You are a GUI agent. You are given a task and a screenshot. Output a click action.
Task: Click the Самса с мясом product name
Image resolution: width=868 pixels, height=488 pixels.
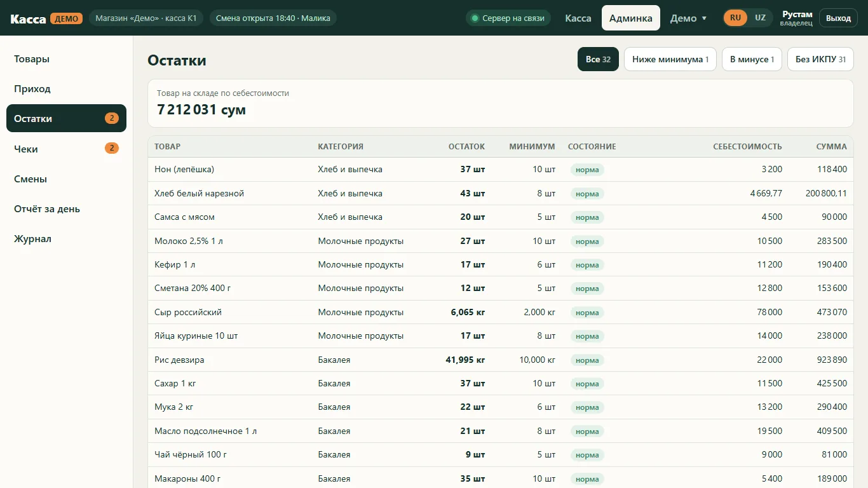(x=184, y=217)
